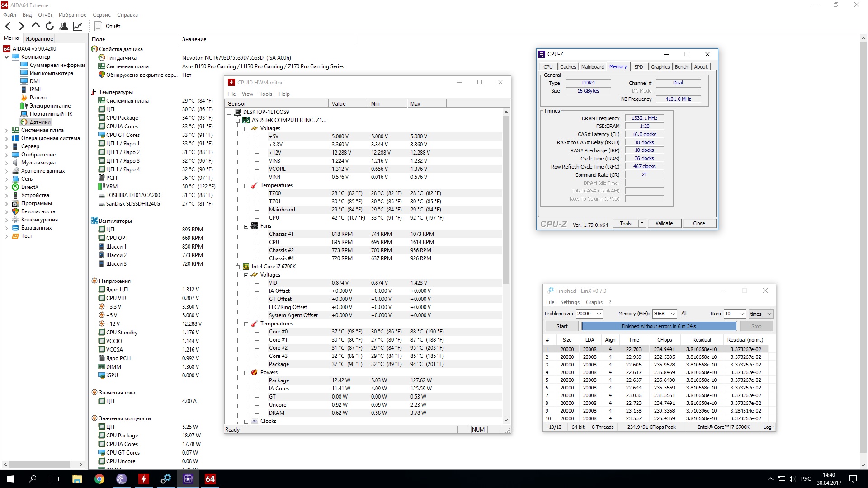The image size is (868, 488).
Task: Click the CPU-Z taskbar icon
Action: [188, 479]
